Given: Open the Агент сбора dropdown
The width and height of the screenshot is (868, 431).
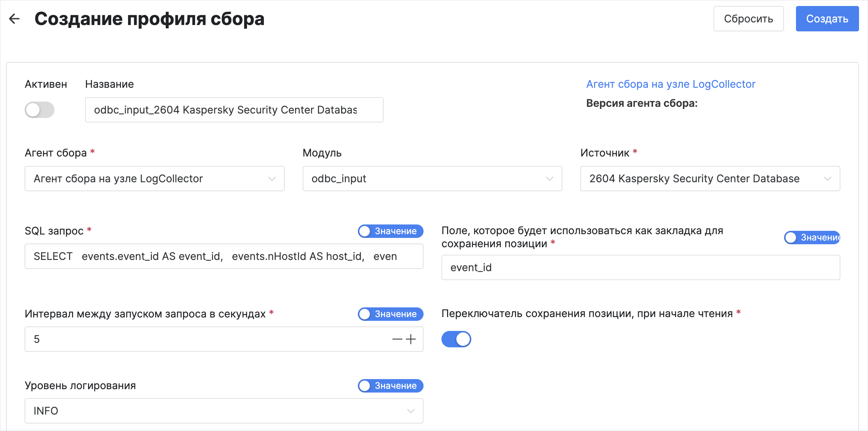Looking at the screenshot, I should [x=154, y=179].
